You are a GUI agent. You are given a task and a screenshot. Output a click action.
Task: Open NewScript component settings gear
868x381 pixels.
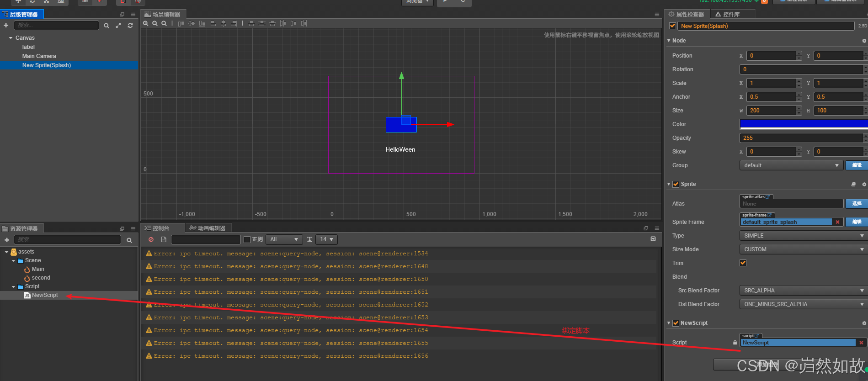click(864, 323)
